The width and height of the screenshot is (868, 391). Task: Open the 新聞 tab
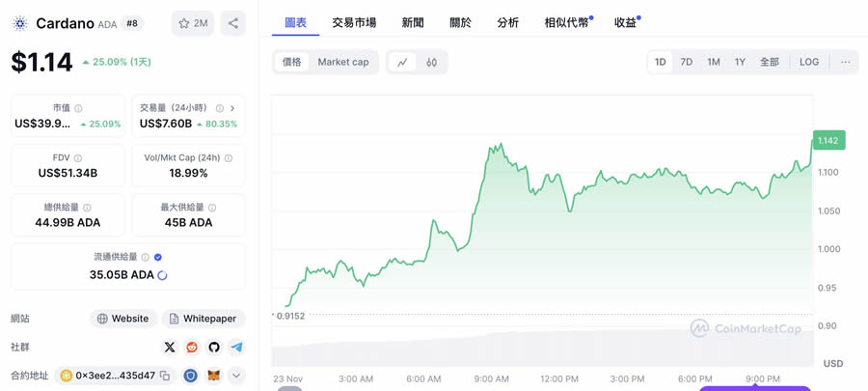pos(413,22)
